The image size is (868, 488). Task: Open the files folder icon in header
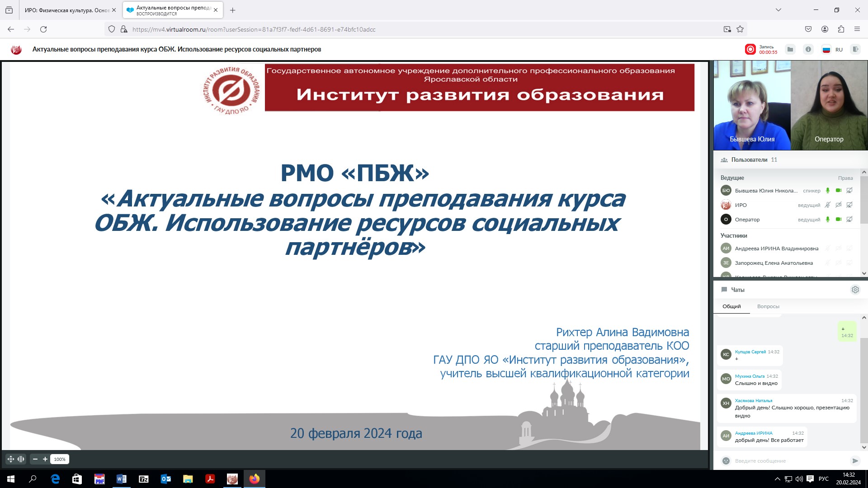pyautogui.click(x=790, y=49)
